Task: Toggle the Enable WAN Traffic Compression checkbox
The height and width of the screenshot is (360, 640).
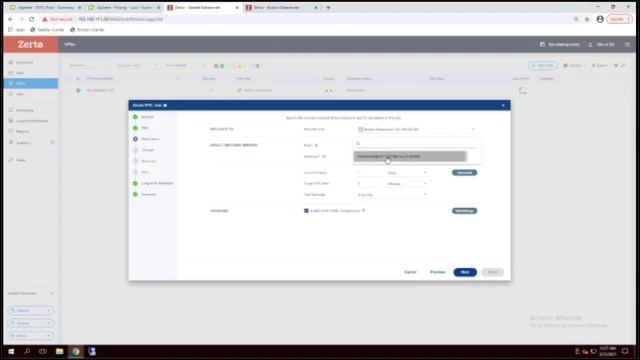Action: [x=306, y=211]
